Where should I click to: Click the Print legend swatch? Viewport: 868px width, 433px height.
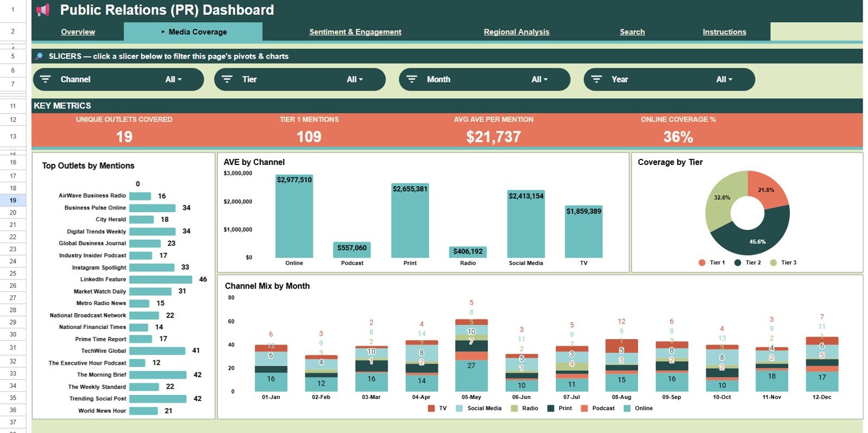pos(551,408)
